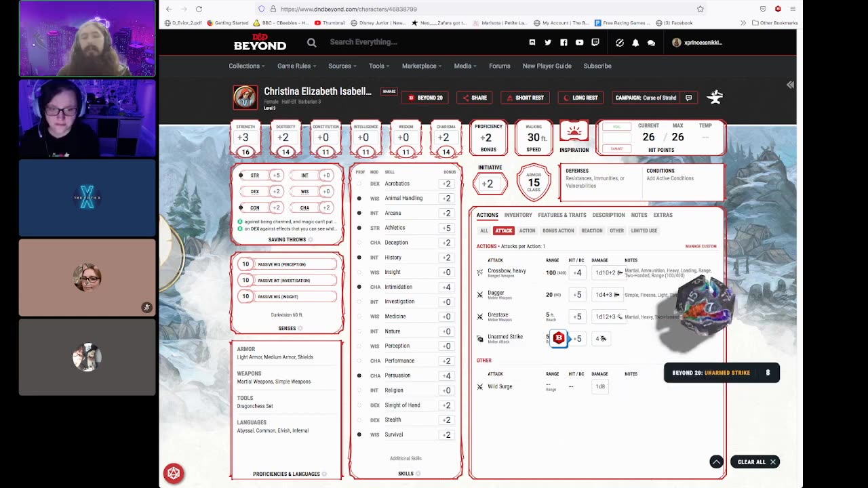Bookmark page using the star icon

click(701, 9)
